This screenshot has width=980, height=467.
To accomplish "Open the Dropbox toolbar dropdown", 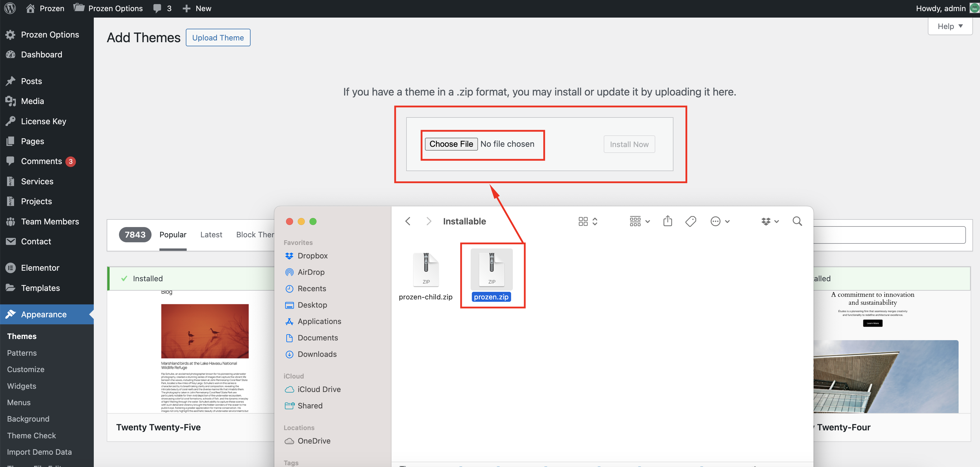I will click(x=770, y=221).
